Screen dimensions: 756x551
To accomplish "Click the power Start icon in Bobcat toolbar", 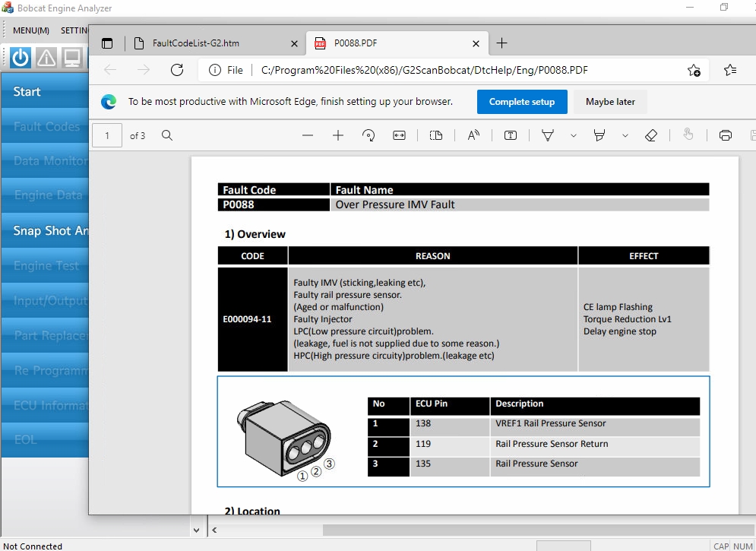I will pos(21,58).
